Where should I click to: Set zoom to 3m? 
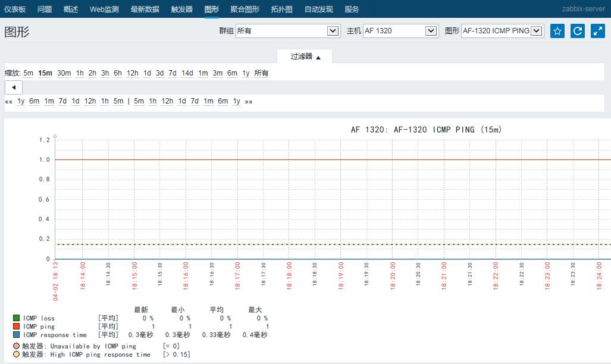coord(218,73)
